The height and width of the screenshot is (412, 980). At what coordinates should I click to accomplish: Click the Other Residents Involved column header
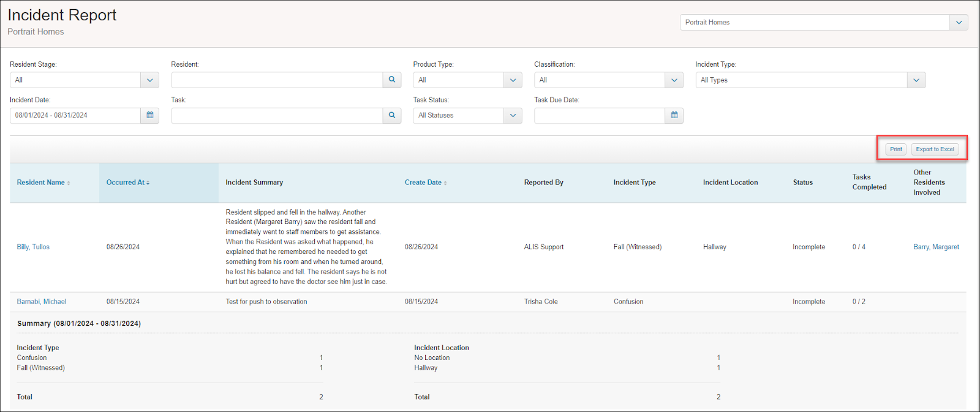[929, 182]
